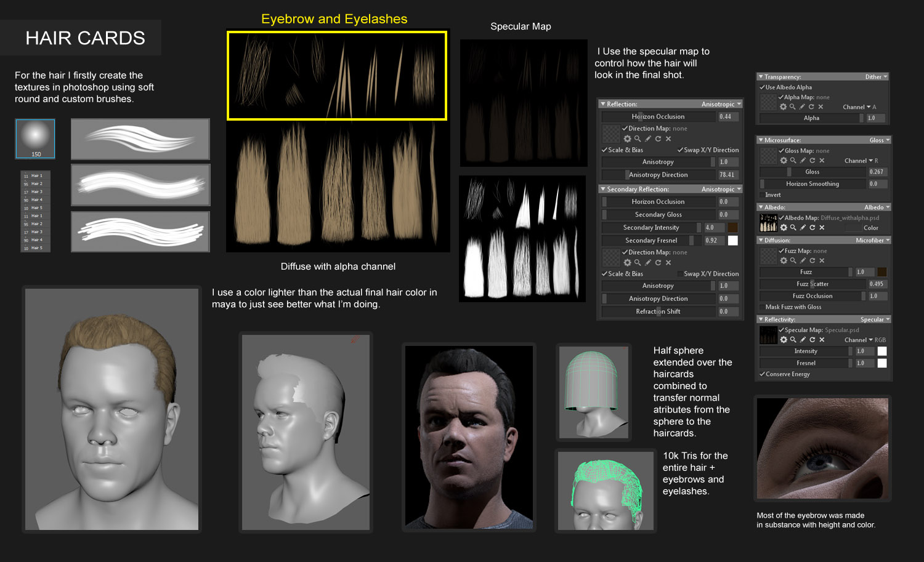The height and width of the screenshot is (562, 924).
Task: Click pencil icon in Secondary Reflection section
Action: coord(648,262)
